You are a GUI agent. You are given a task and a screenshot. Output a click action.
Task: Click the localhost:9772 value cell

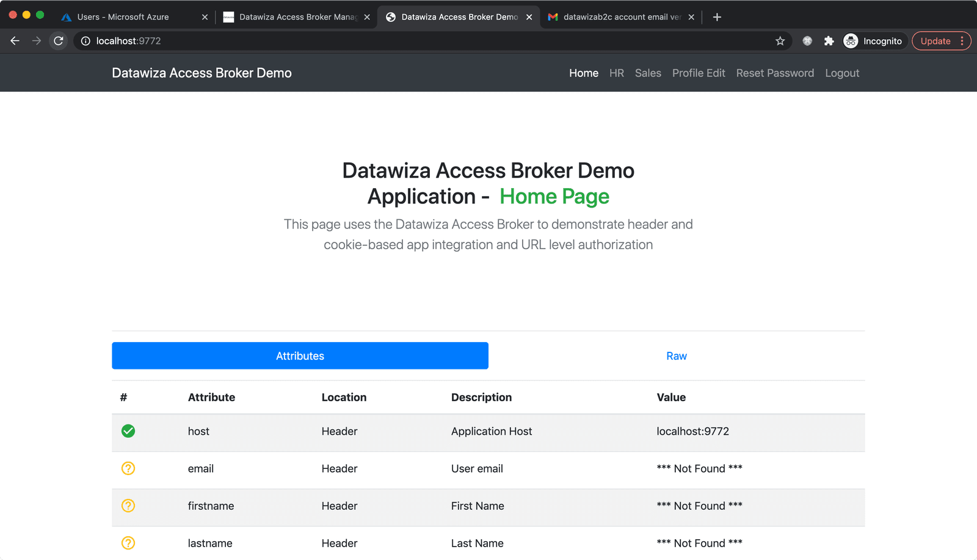point(692,431)
